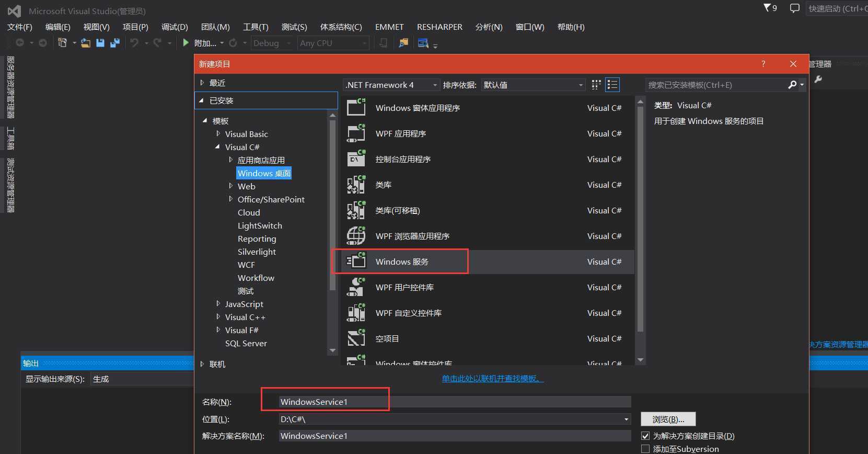Screen dimensions: 868x454
Task: Toggle 为解决方案创建目录 checkbox
Action: [645, 436]
